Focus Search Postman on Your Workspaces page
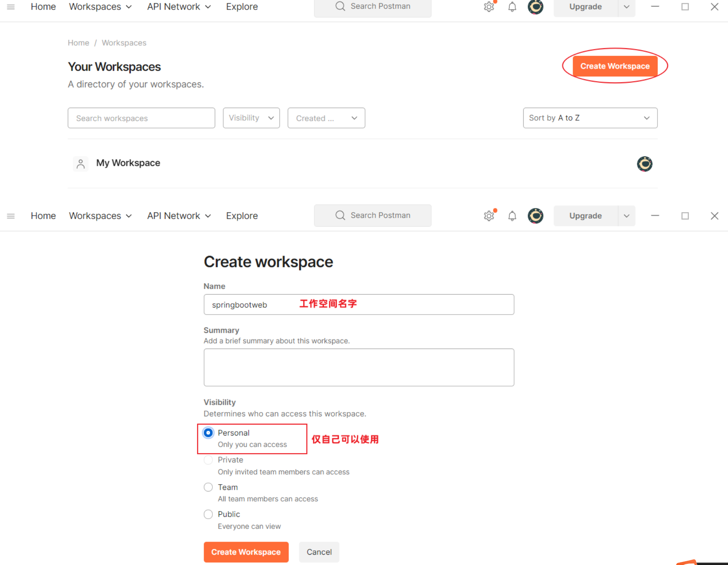Screen dimensions: 728x565 [x=373, y=7]
